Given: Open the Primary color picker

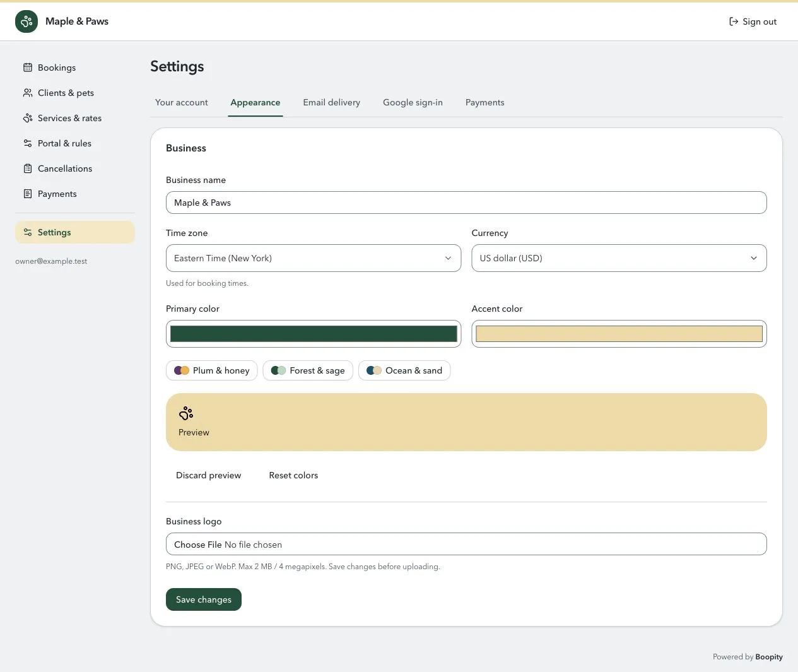Looking at the screenshot, I should [314, 334].
